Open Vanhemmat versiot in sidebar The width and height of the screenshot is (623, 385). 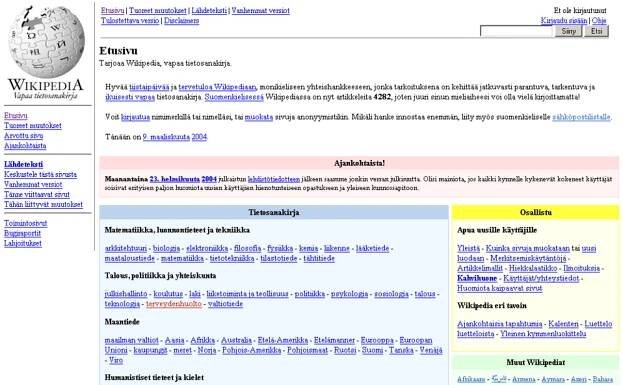(x=33, y=184)
